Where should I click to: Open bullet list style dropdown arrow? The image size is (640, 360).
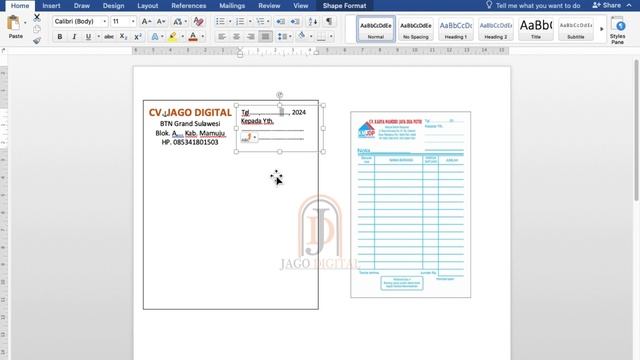[230, 22]
